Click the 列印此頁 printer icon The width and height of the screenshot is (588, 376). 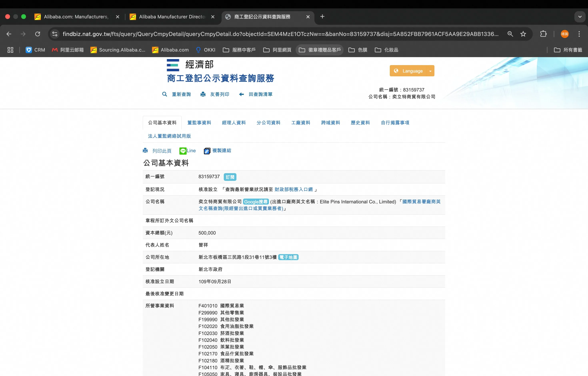click(145, 151)
